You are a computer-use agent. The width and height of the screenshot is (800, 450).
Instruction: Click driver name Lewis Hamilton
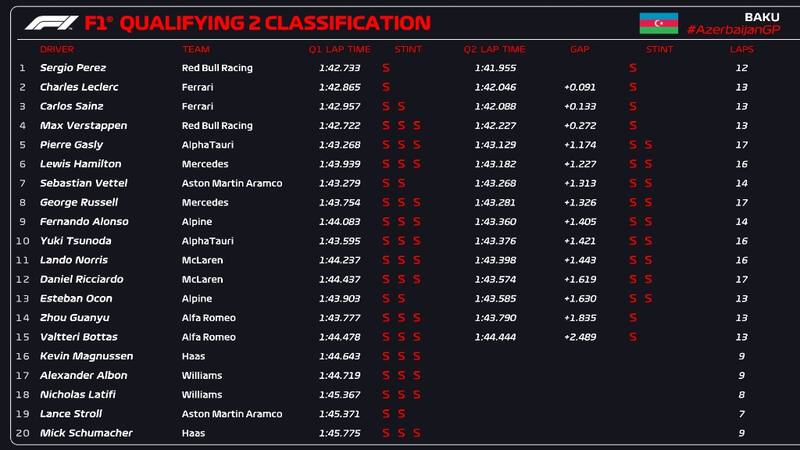(81, 164)
